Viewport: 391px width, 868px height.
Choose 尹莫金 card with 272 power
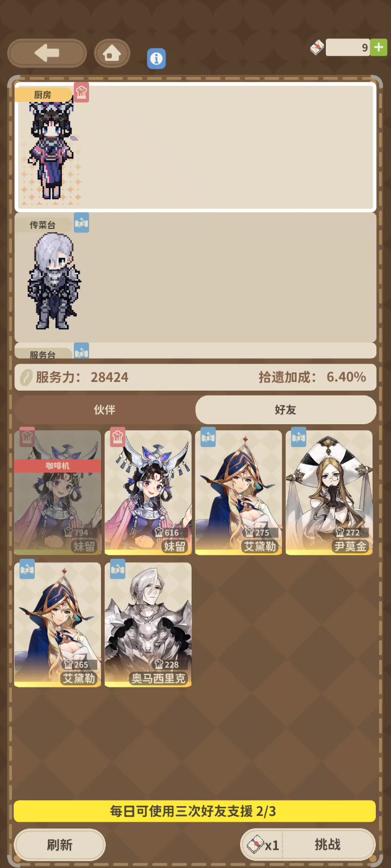pyautogui.click(x=329, y=493)
